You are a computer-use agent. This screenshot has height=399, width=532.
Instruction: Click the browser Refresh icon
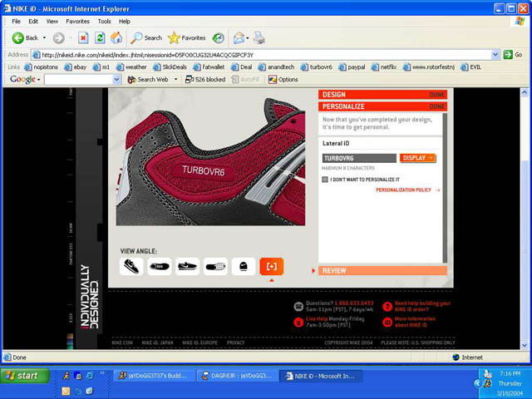click(x=99, y=38)
